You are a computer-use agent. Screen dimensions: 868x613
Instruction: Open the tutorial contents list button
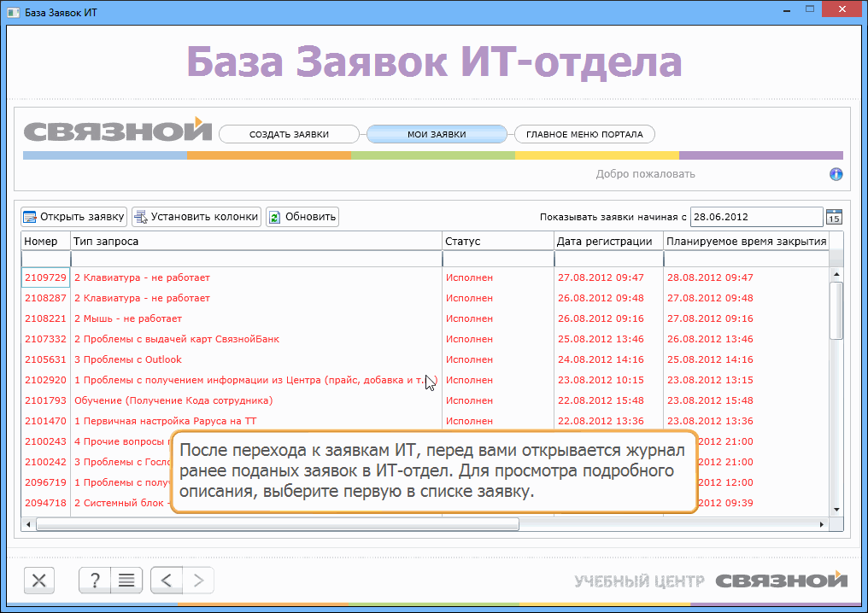(126, 581)
